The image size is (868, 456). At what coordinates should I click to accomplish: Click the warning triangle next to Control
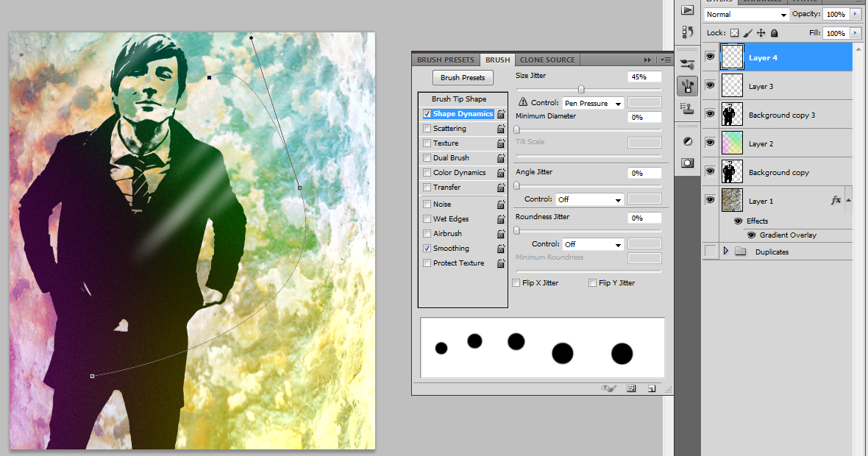[522, 102]
